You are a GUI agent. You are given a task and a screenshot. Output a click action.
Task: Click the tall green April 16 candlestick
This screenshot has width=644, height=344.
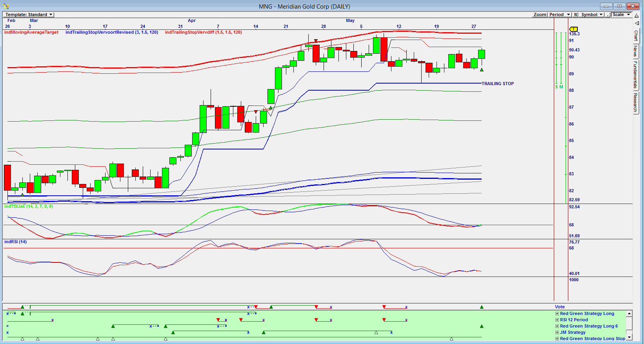point(271,96)
